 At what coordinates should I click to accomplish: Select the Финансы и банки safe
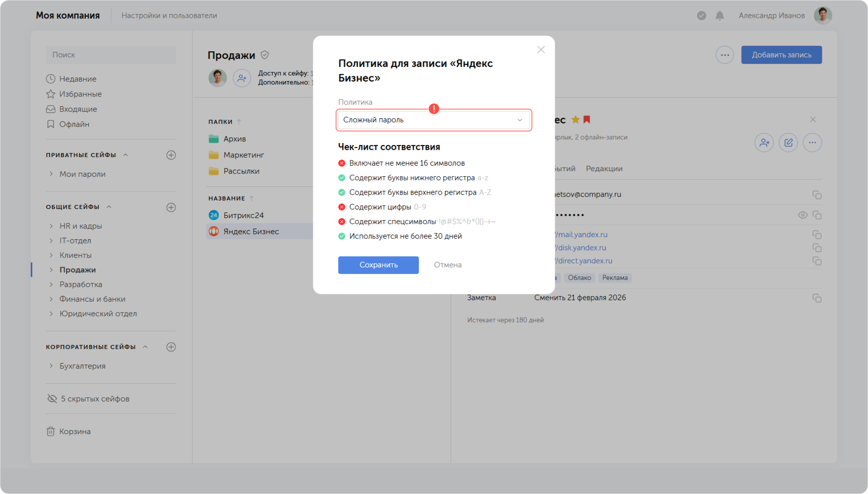pyautogui.click(x=92, y=299)
